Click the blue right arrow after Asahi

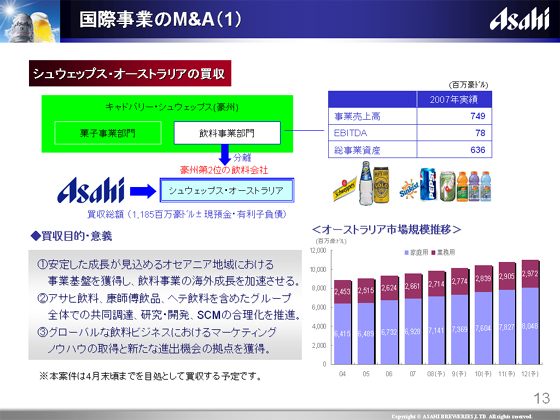pyautogui.click(x=143, y=191)
